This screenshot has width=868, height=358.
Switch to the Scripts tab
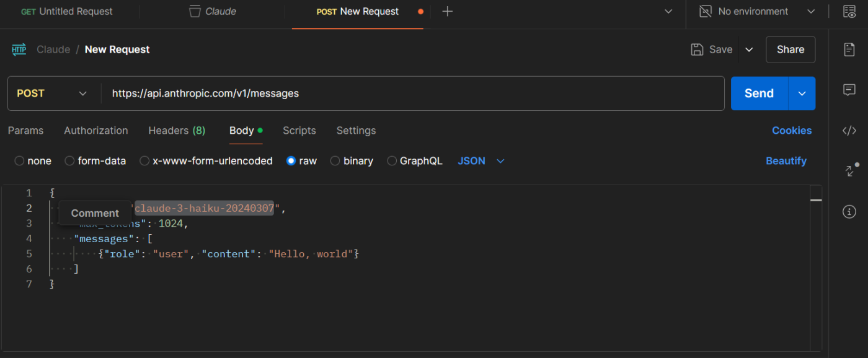tap(299, 131)
